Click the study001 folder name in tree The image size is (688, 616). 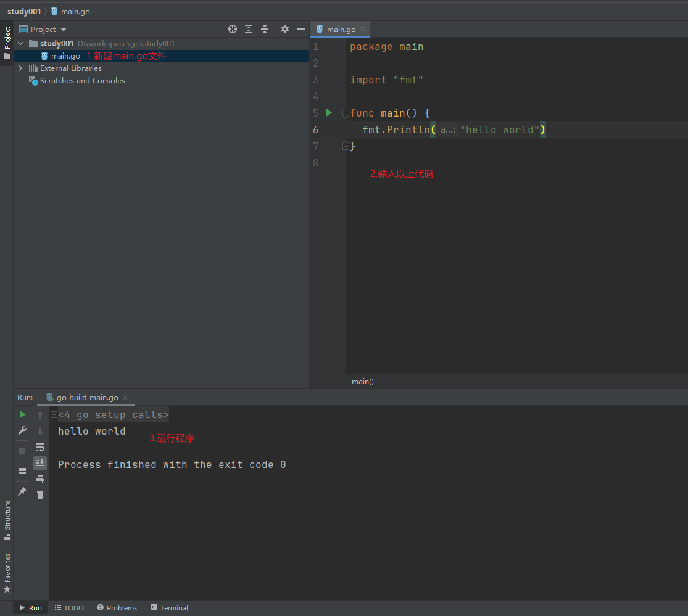pos(57,43)
